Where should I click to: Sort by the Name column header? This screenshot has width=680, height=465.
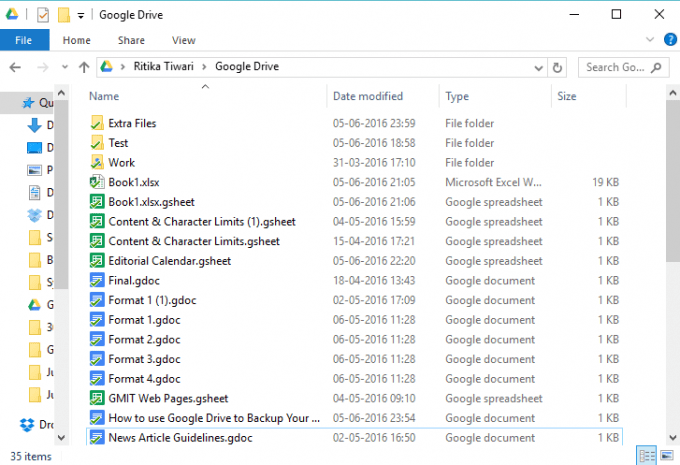click(x=104, y=96)
